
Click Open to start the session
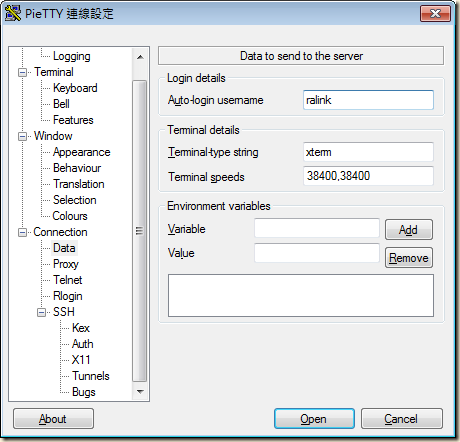pyautogui.click(x=314, y=419)
